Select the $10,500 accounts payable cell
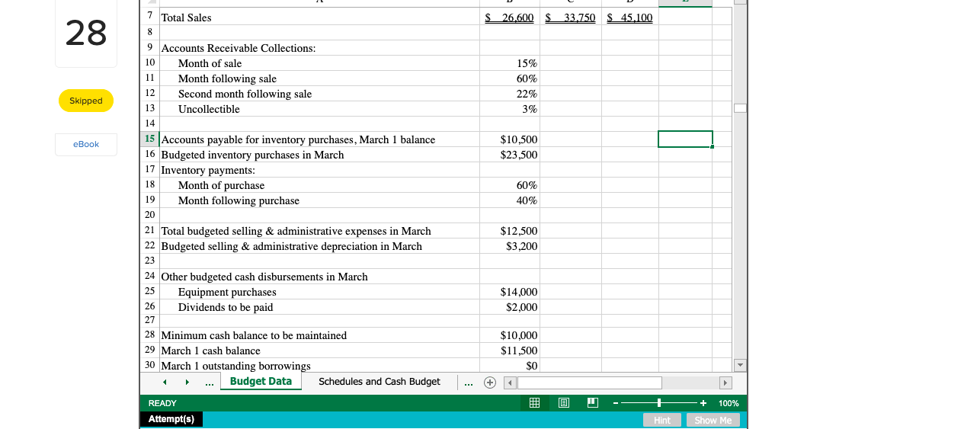 [511, 139]
